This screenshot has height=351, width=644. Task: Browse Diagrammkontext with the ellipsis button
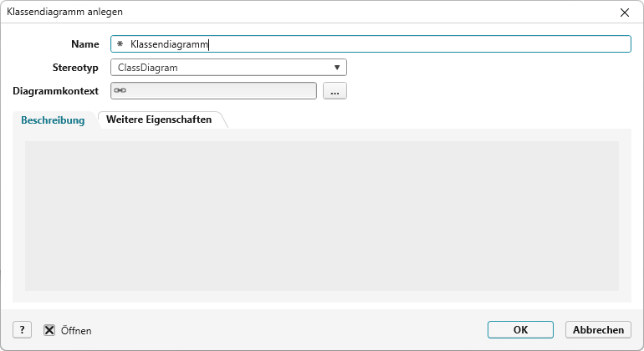[x=335, y=91]
